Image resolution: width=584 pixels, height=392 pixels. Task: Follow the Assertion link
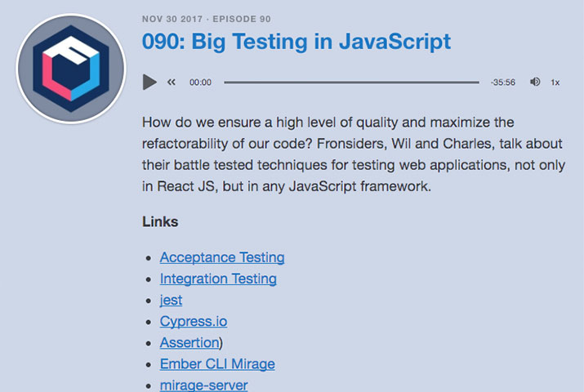[x=189, y=342]
